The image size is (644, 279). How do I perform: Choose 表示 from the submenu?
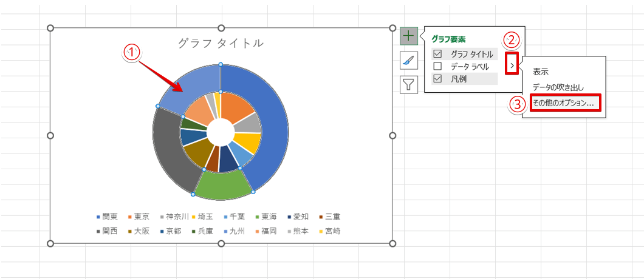click(x=541, y=72)
